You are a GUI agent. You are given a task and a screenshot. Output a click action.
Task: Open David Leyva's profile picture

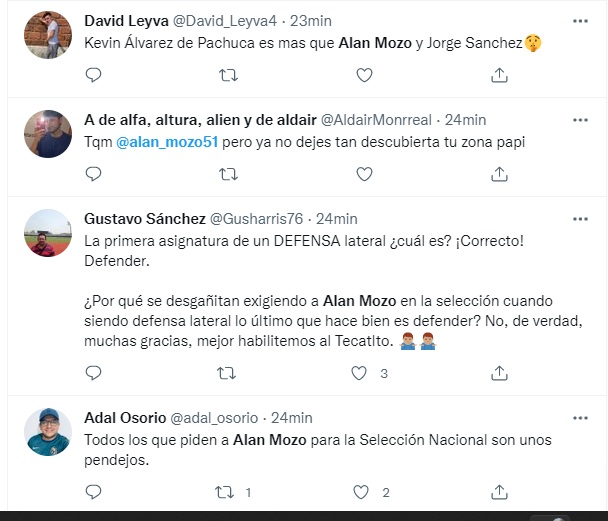[x=47, y=35]
